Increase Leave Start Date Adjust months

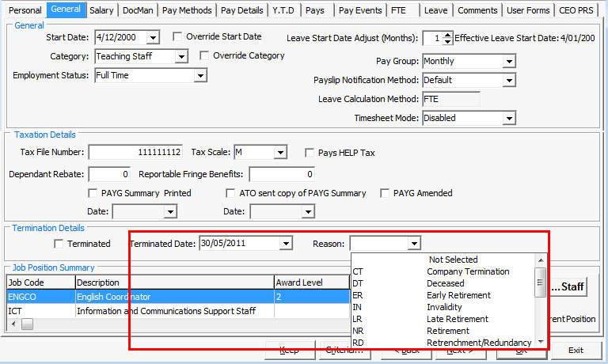(x=448, y=35)
